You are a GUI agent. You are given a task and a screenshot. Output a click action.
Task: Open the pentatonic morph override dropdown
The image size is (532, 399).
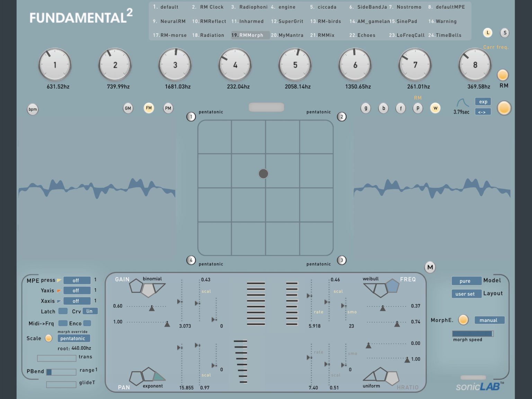73,338
